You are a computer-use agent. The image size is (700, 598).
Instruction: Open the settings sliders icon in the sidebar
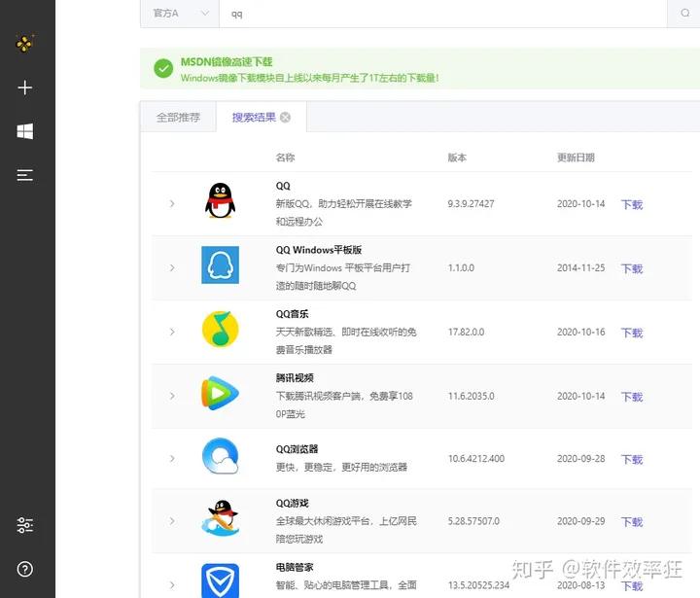click(25, 525)
